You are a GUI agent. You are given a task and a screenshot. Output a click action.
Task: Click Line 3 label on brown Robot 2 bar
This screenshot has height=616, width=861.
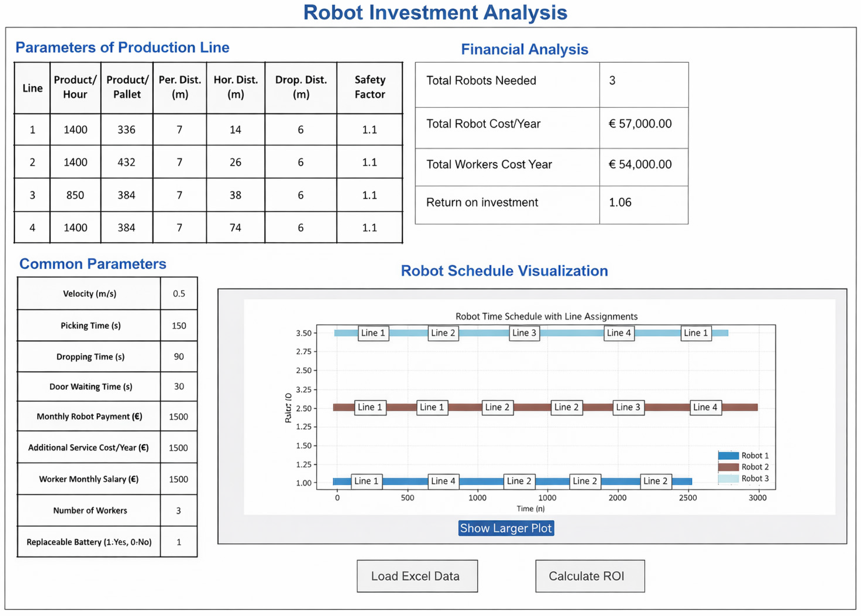click(x=628, y=407)
